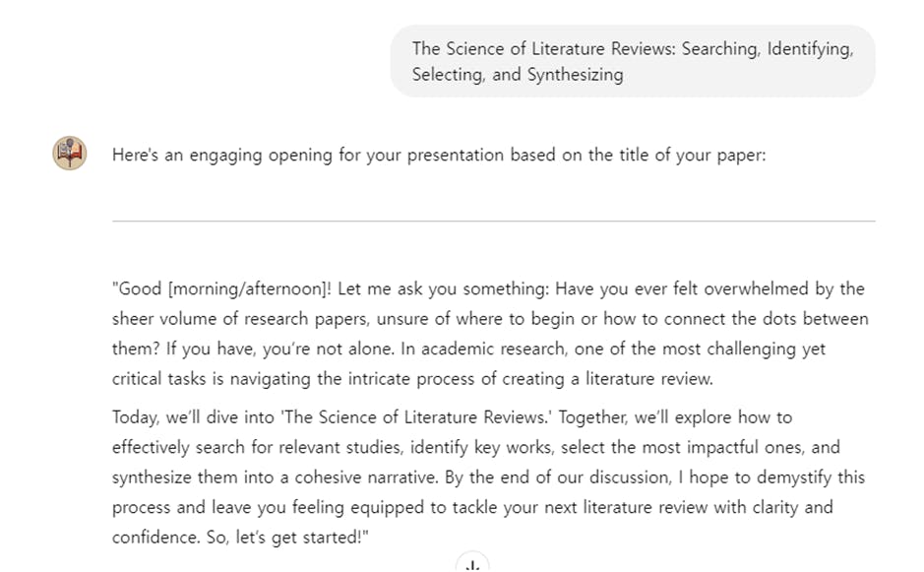Click the book-and-microphone assistant avatar
Screen dimensions: 924x572
pyautogui.click(x=70, y=154)
